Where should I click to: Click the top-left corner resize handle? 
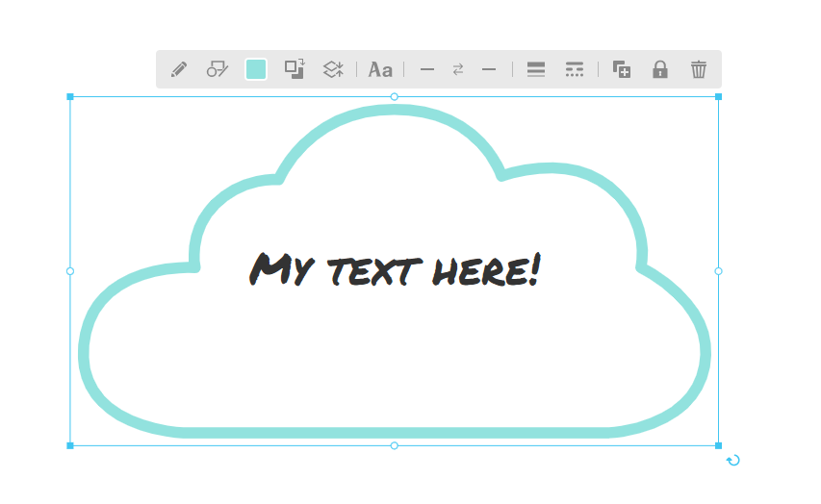[70, 97]
